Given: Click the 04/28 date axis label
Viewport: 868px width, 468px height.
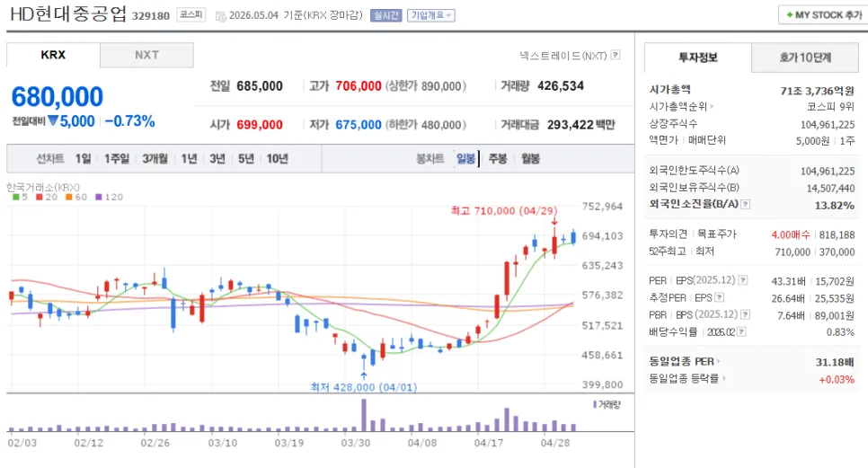Looking at the screenshot, I should [x=555, y=443].
